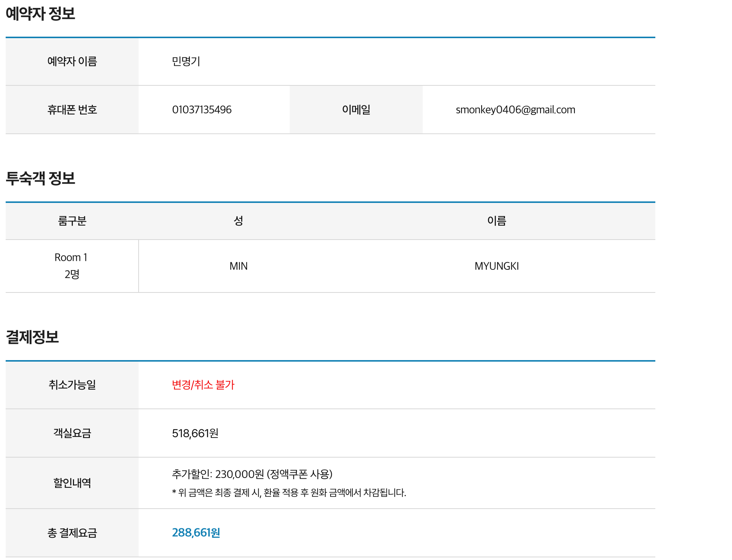The width and height of the screenshot is (732, 560).
Task: Select the reservation holder name 민명기
Action: (x=184, y=62)
